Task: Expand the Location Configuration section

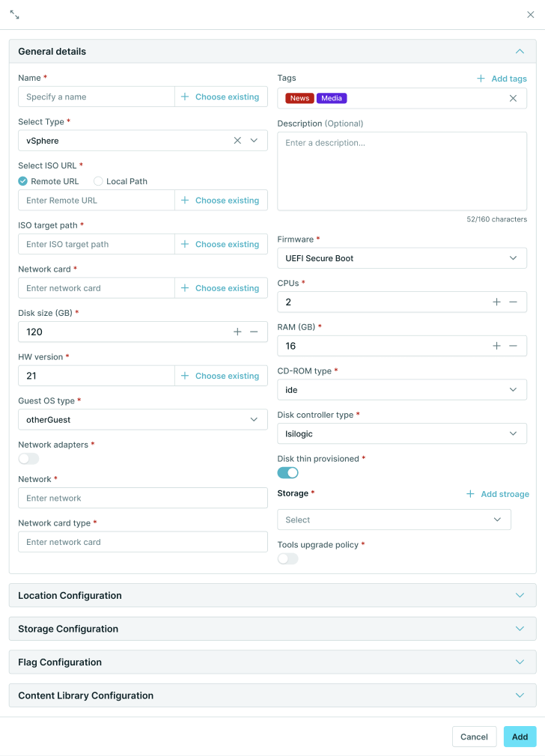Action: tap(272, 595)
